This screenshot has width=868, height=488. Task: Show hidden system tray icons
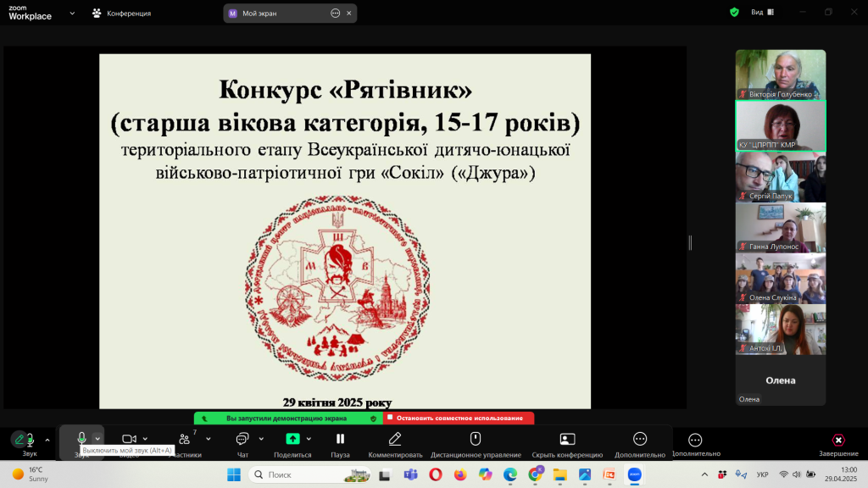click(704, 474)
